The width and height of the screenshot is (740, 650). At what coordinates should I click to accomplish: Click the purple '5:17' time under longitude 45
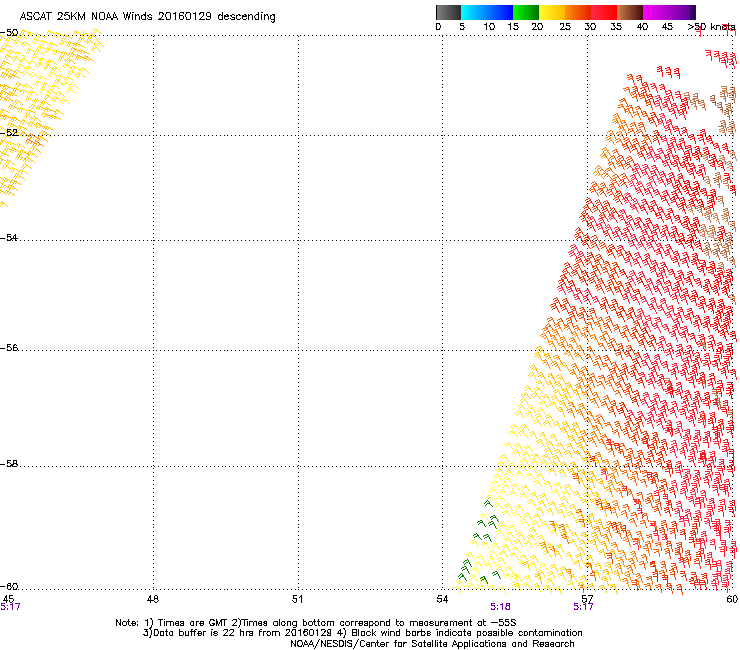[x=10, y=607]
